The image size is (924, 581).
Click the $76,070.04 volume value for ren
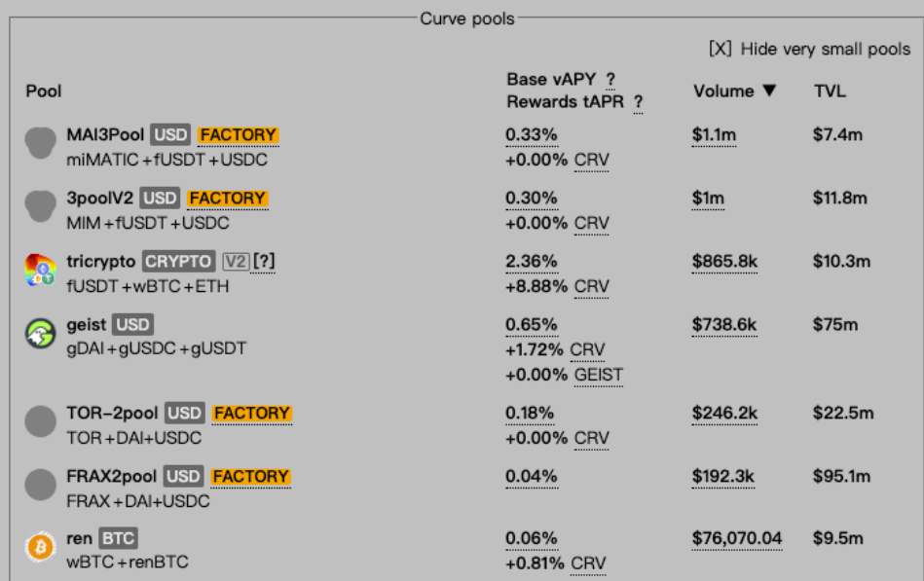[x=737, y=538]
